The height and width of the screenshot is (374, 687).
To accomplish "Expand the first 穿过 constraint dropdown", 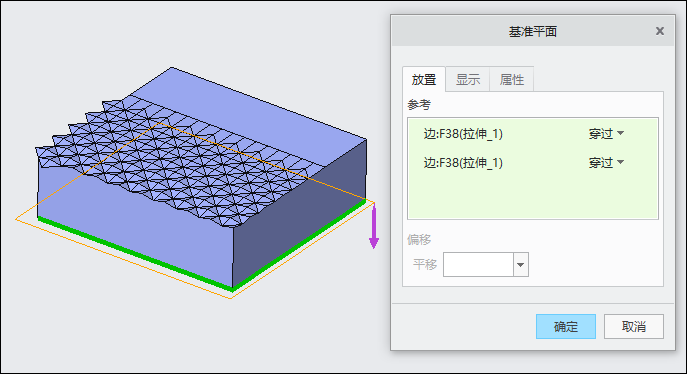I will 606,134.
